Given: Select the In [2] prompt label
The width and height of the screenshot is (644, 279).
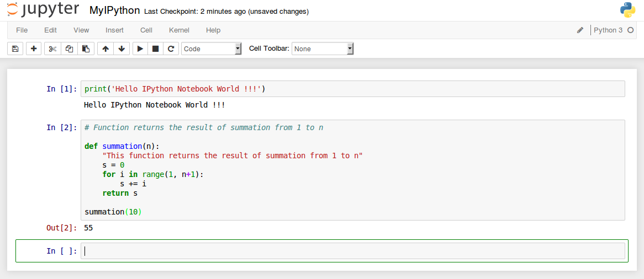Looking at the screenshot, I should pos(62,127).
